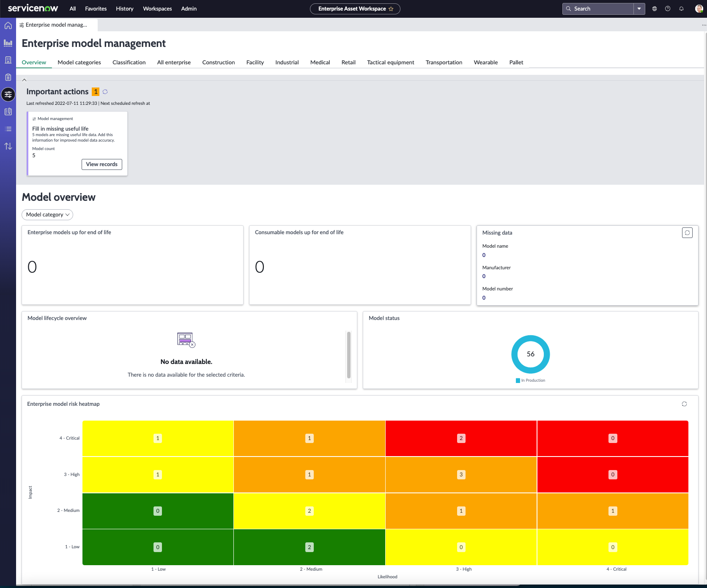Favorite Enterprise Asset Workspace with star icon
This screenshot has height=588, width=707.
tap(391, 9)
